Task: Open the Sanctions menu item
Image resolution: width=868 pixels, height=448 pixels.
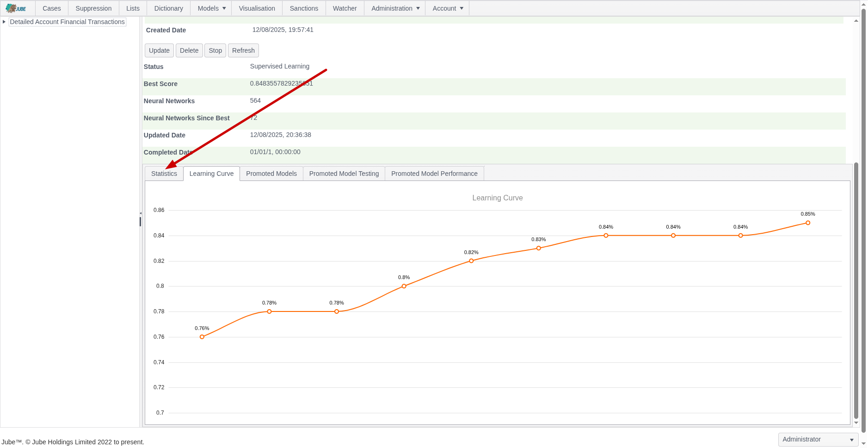Action: click(x=304, y=8)
